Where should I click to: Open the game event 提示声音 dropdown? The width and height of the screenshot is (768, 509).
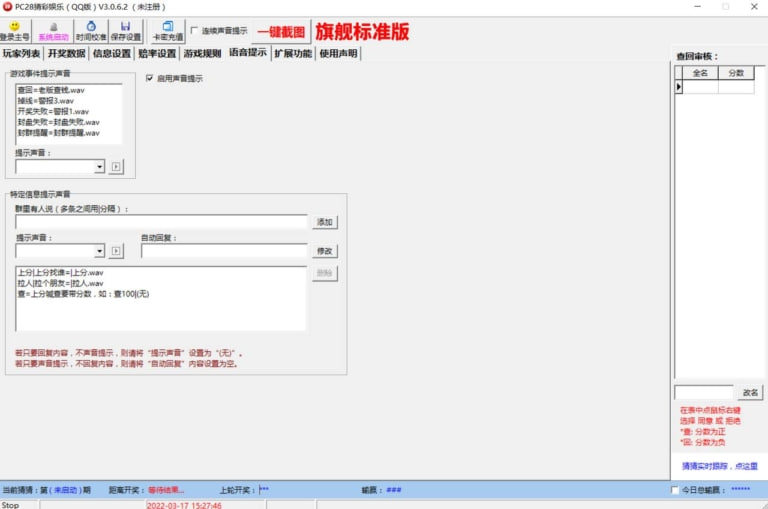(100, 167)
